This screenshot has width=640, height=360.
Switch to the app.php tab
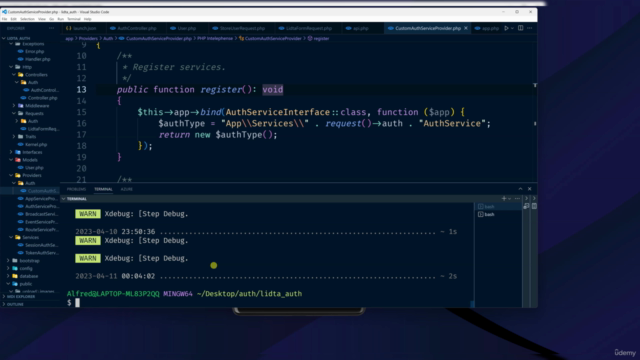(x=487, y=28)
